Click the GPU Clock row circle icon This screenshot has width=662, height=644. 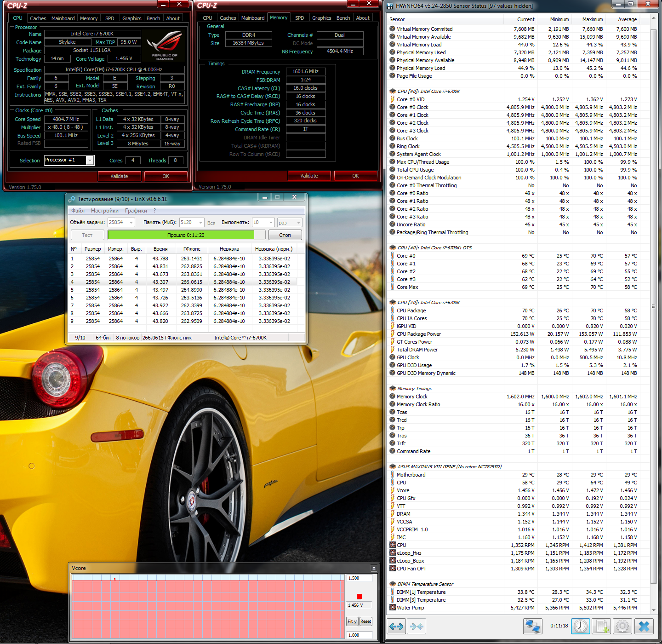pos(392,357)
